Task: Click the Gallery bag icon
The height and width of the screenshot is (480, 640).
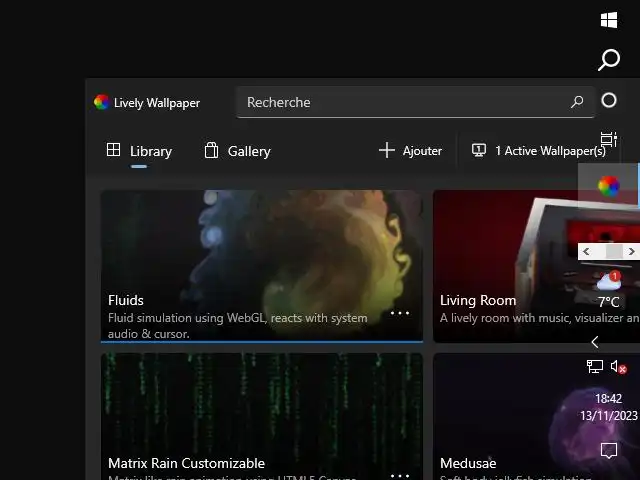Action: click(211, 150)
